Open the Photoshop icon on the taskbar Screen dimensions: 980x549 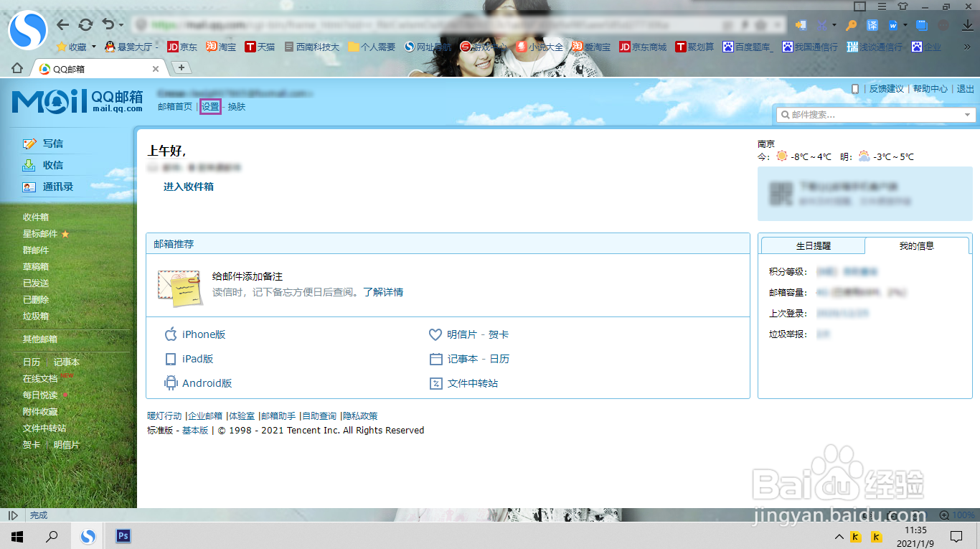pyautogui.click(x=123, y=536)
